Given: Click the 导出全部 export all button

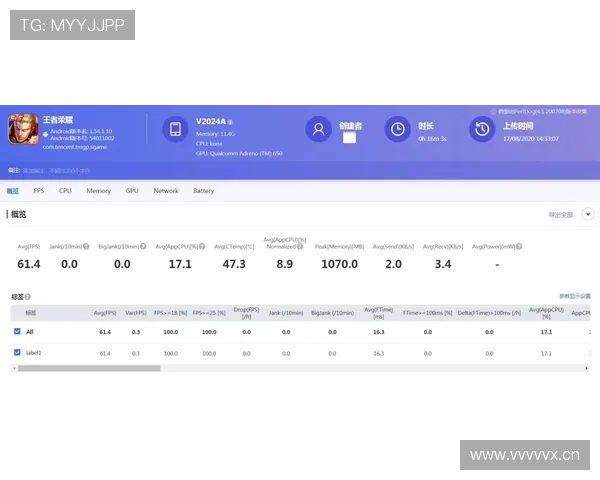Looking at the screenshot, I should pos(560,215).
